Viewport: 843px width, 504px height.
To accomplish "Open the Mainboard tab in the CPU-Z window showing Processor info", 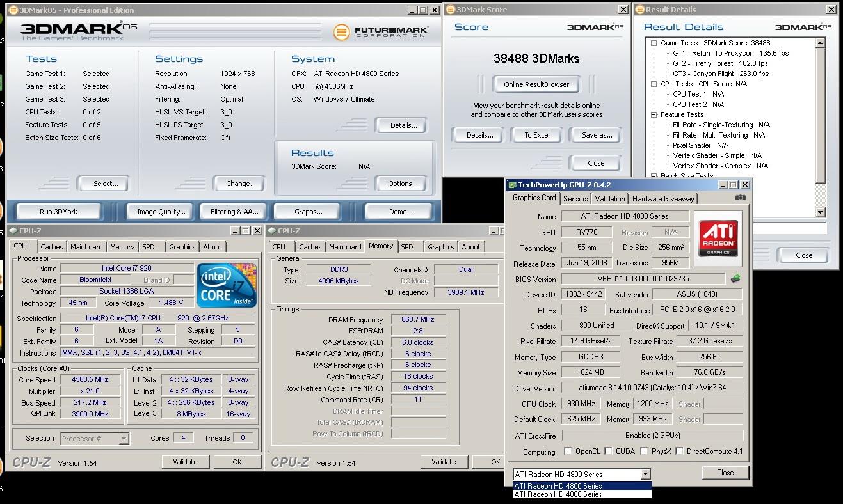I will click(86, 247).
